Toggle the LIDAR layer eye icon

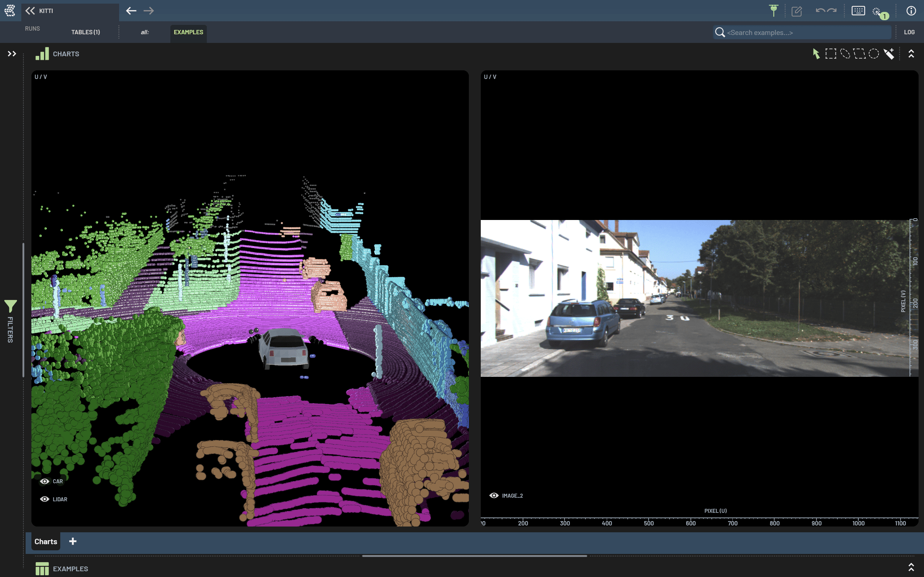45,499
